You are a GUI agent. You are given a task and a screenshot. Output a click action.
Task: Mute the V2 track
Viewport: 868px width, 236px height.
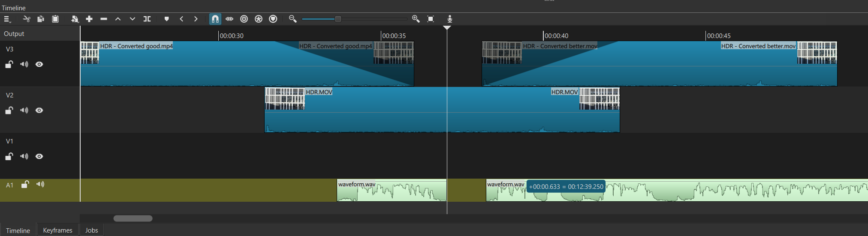point(24,111)
